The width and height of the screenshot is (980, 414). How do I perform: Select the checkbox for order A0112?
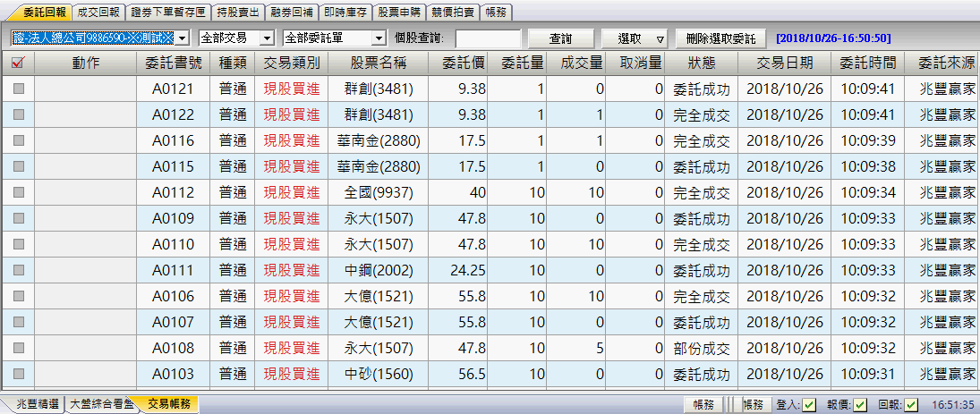pyautogui.click(x=18, y=192)
